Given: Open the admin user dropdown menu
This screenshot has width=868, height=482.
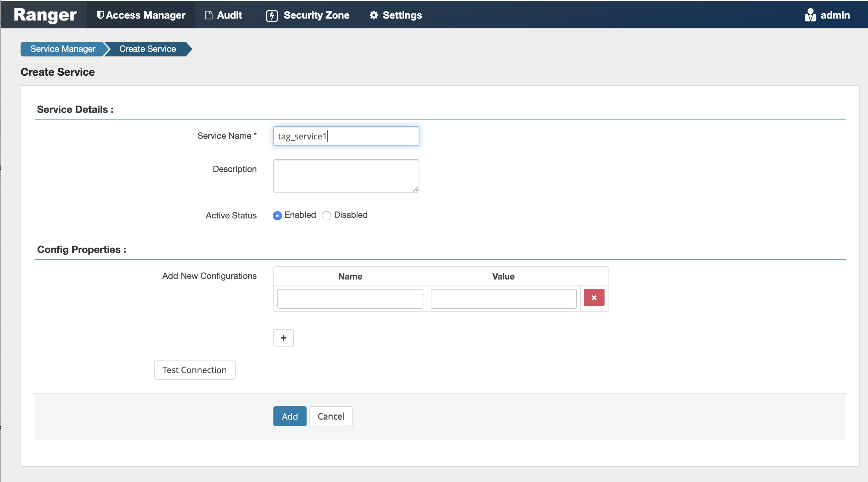Looking at the screenshot, I should [834, 15].
